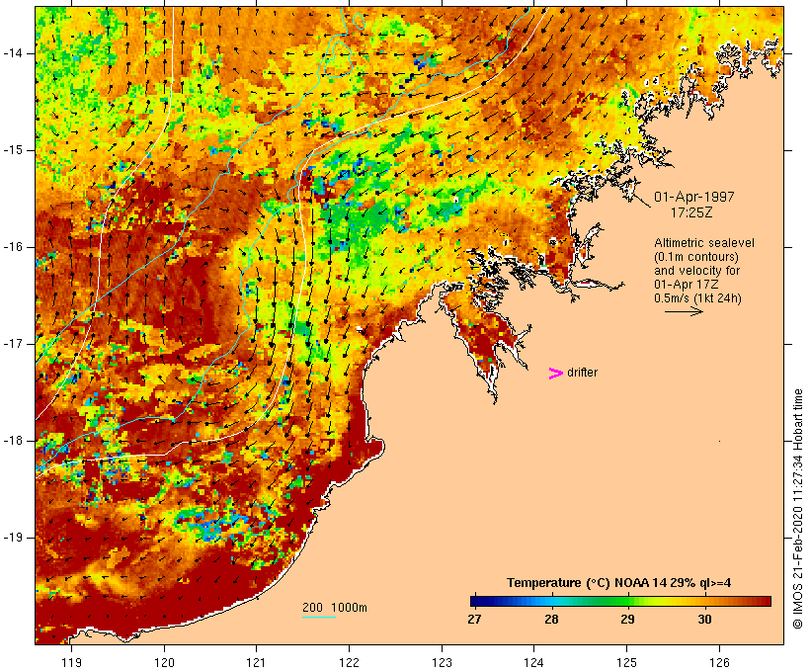Click the IMOS copyright timestamp text
The image size is (810, 672).
(x=797, y=509)
